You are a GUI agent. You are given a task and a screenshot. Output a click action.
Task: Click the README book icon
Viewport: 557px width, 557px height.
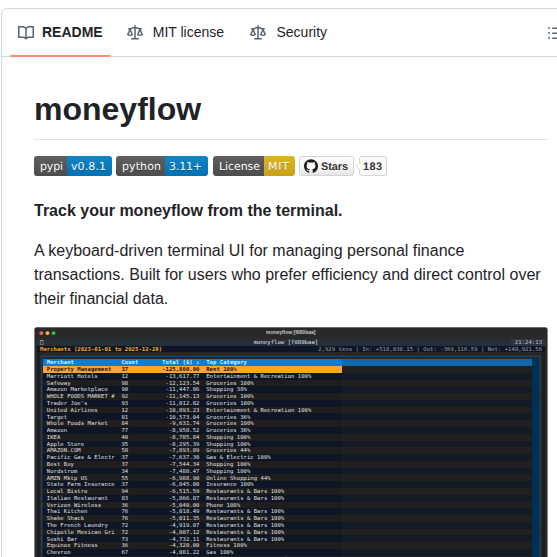click(x=26, y=33)
